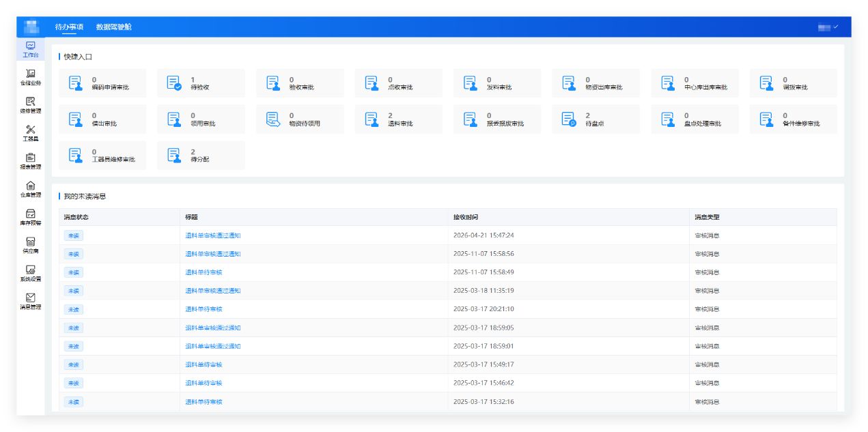The height and width of the screenshot is (432, 868).
Task: Open the 中心库出库审批 shortcut icon
Action: coord(668,83)
